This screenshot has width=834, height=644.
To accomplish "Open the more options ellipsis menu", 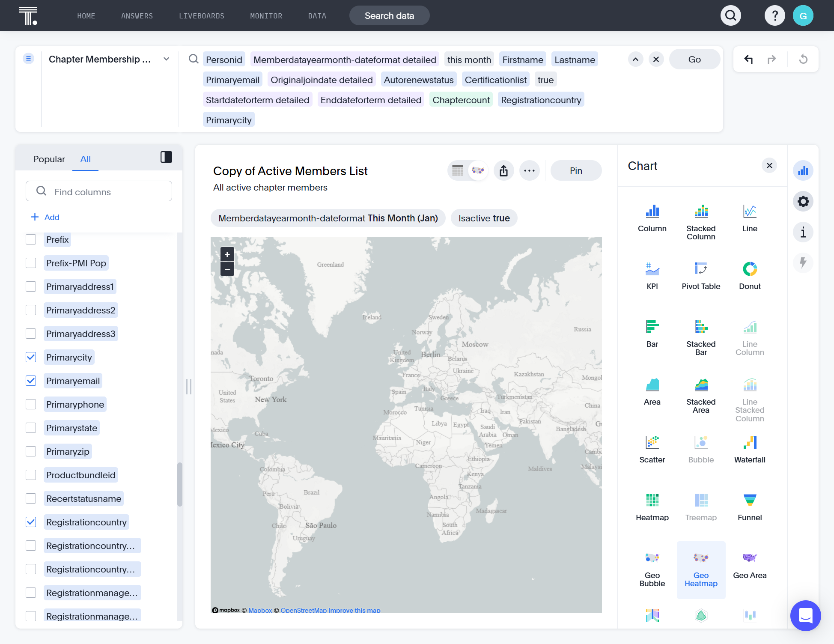I will tap(529, 171).
